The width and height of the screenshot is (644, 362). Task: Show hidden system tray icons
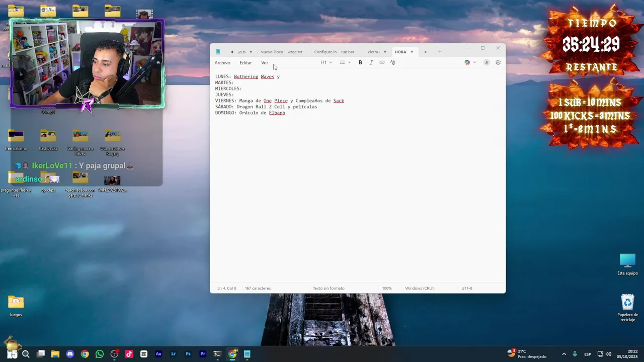(x=564, y=354)
